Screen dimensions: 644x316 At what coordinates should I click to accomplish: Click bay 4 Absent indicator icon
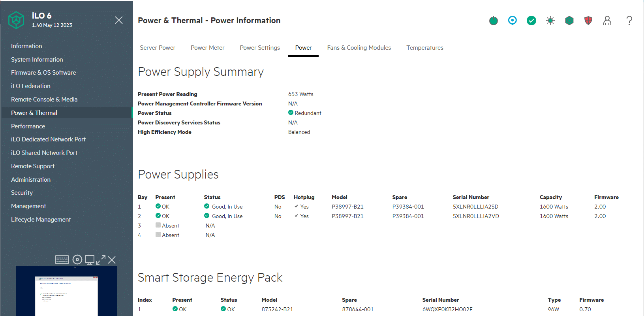pos(158,235)
